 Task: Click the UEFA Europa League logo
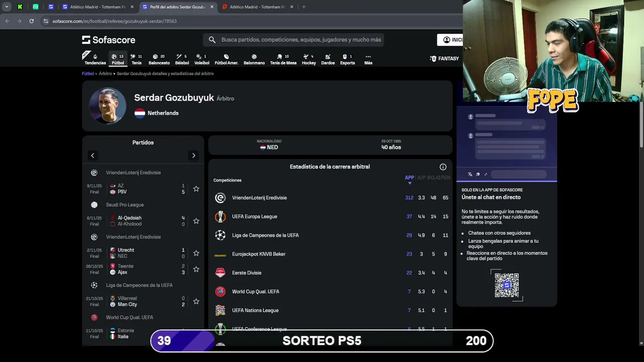[x=220, y=217]
